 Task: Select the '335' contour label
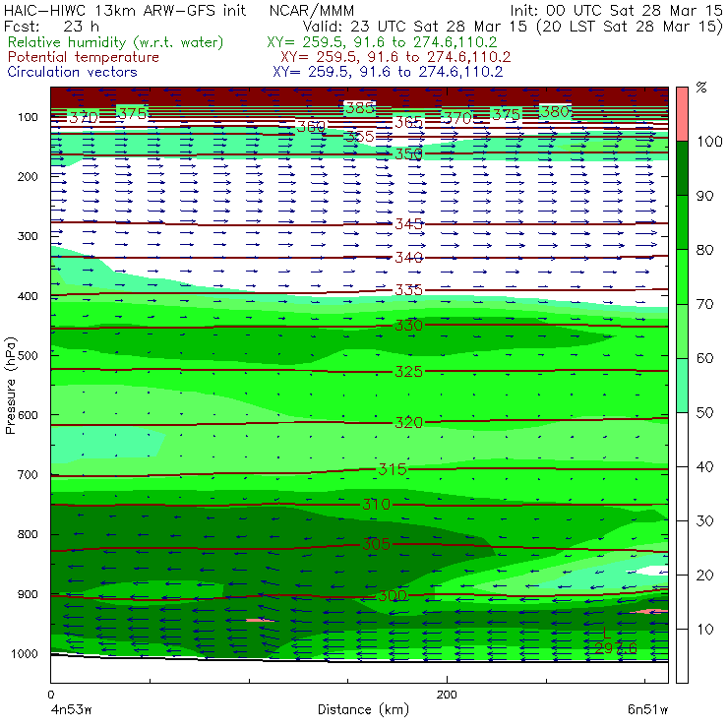pos(408,290)
